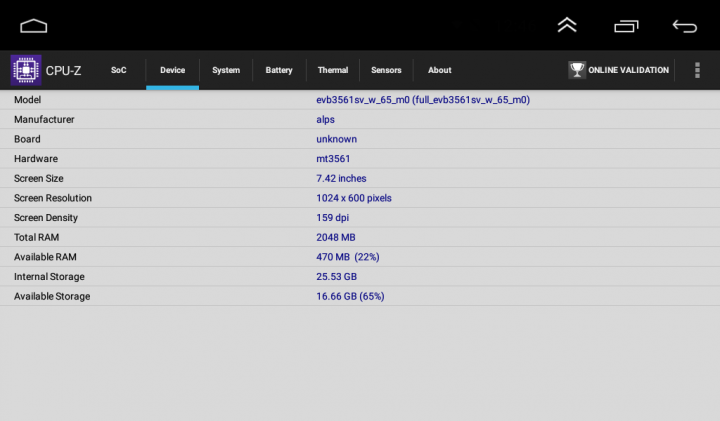The height and width of the screenshot is (421, 720).
Task: Select the Device tab
Action: click(173, 70)
